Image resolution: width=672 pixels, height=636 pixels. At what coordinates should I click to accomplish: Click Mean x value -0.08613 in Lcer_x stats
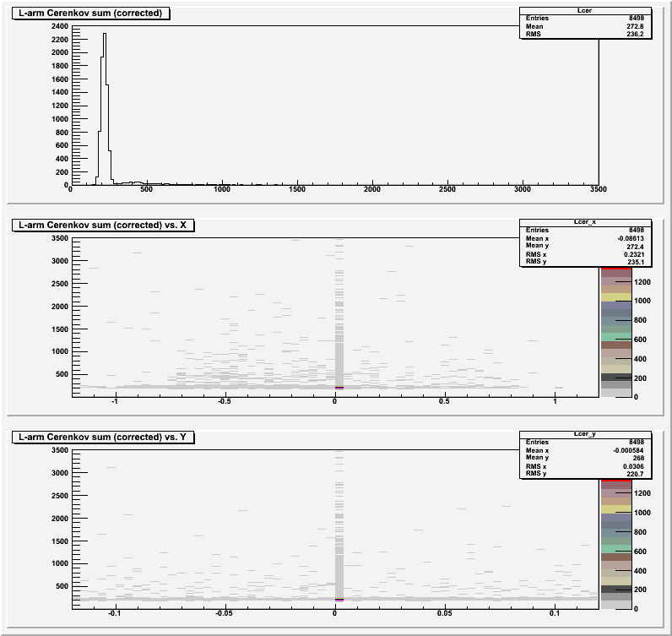pyautogui.click(x=631, y=238)
